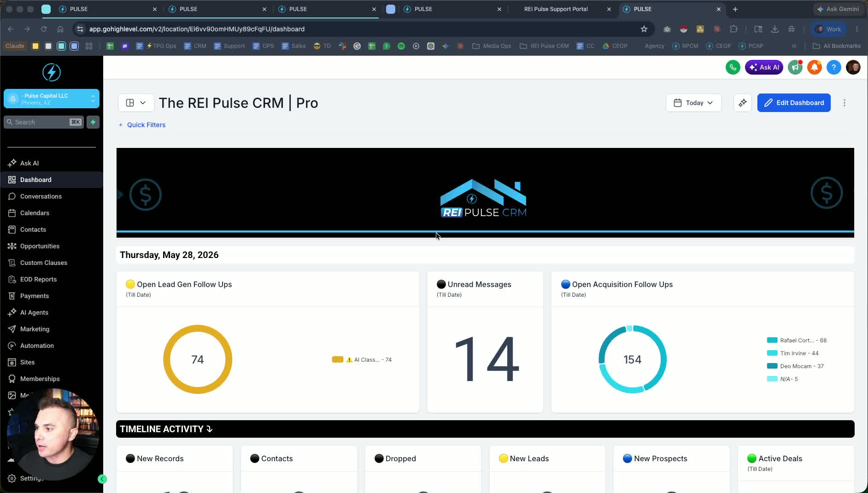Open the Media Ops bookmark folder
Viewport: 868px width, 493px height.
[x=492, y=46]
